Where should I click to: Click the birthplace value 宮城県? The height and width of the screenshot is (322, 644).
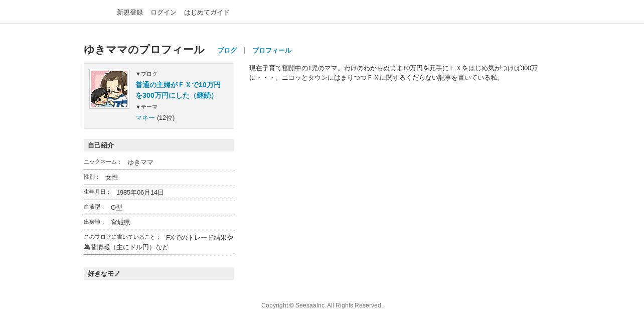click(120, 223)
